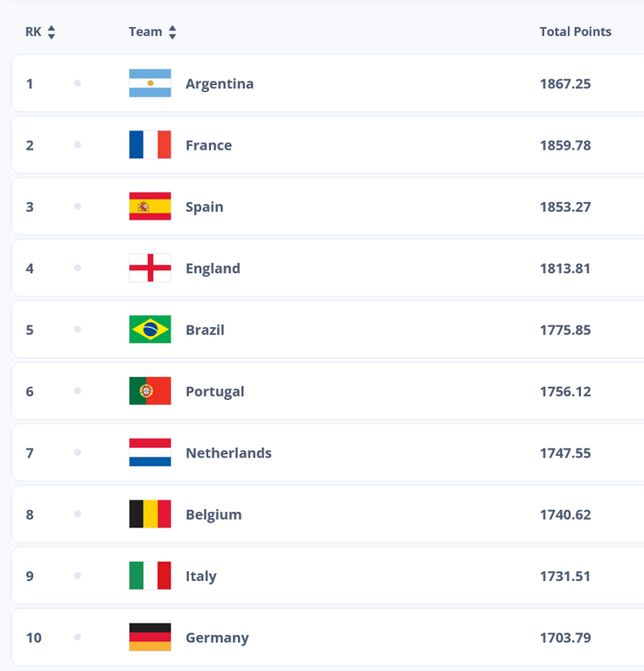
Task: Select the Germany team name
Action: [217, 638]
